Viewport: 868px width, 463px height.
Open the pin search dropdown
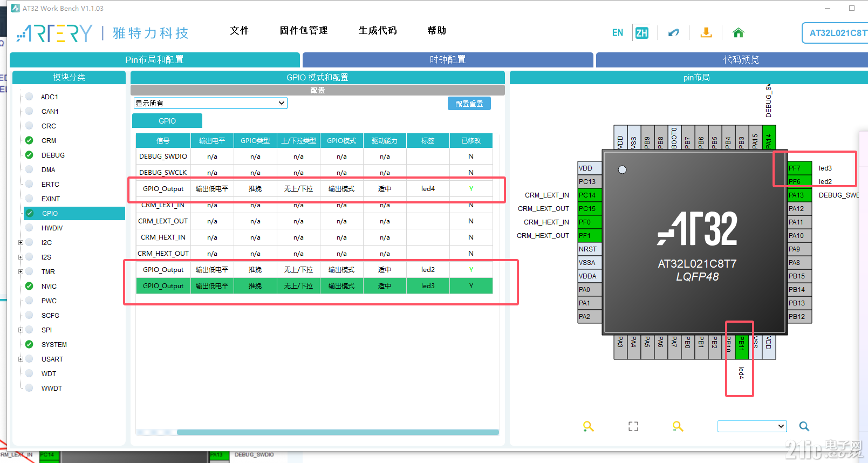(x=752, y=426)
